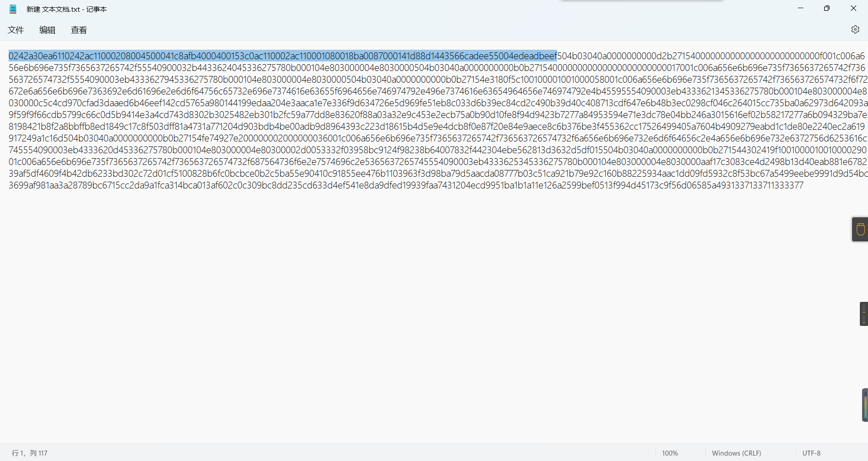Open the 查看 menu
Image resolution: width=868 pixels, height=461 pixels.
pyautogui.click(x=79, y=30)
